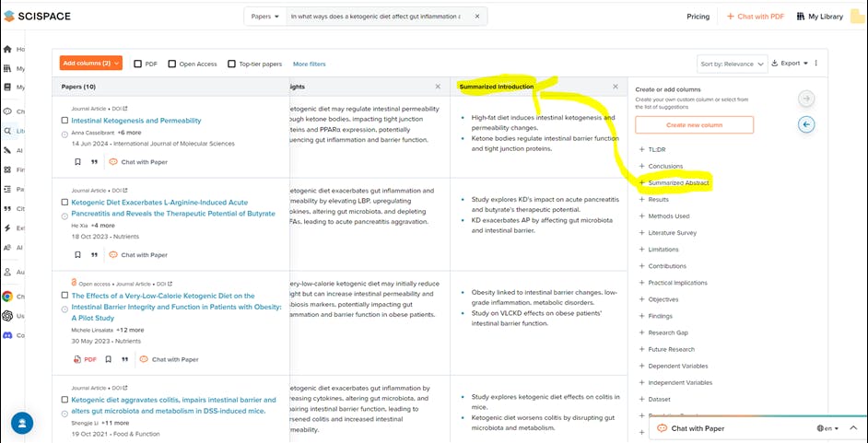Viewport: 868px width, 443px height.
Task: Click the ChatGPT logo sidebar icon
Action: tap(7, 316)
